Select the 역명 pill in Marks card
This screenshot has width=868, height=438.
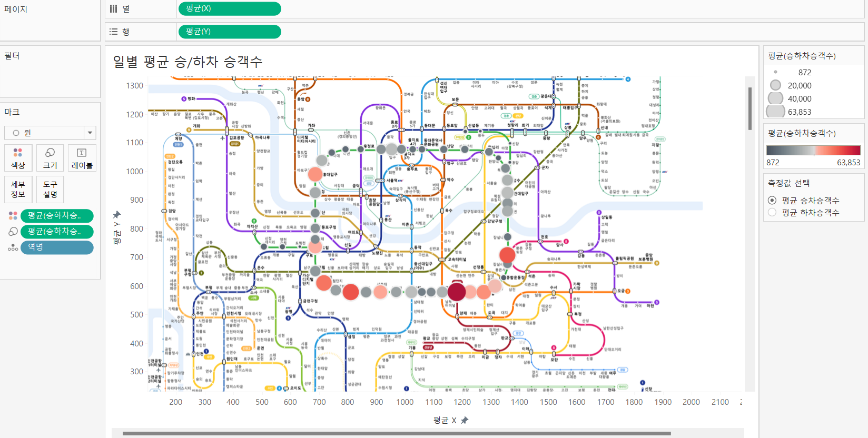click(x=57, y=247)
